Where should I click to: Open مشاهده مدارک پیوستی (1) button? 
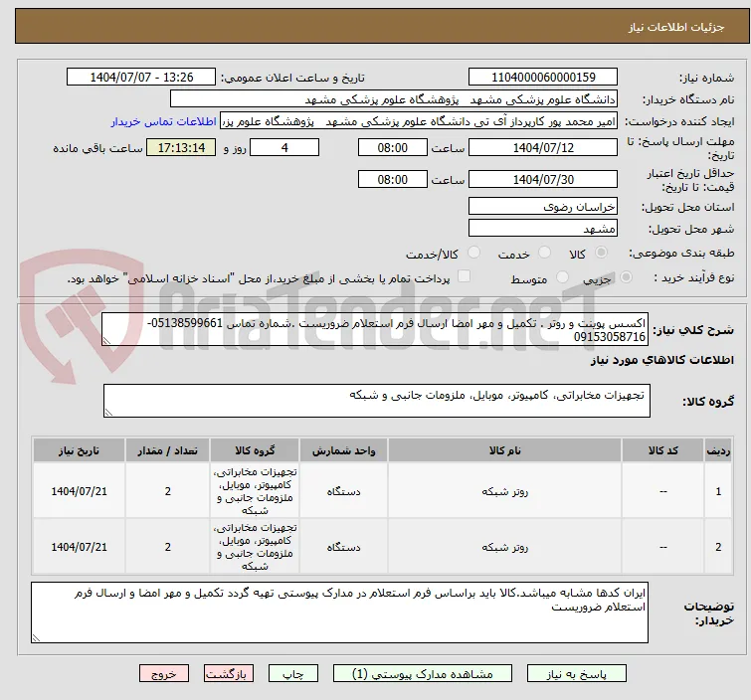[423, 674]
